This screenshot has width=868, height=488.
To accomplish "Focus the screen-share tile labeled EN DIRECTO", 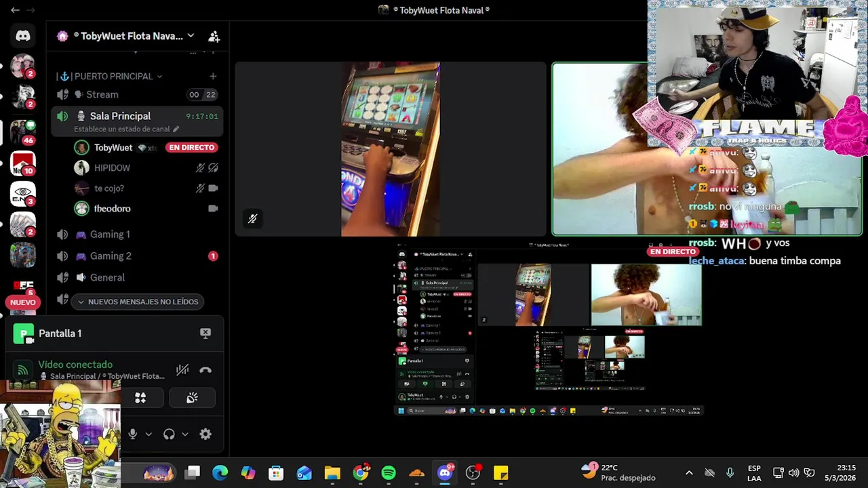I will click(x=549, y=329).
